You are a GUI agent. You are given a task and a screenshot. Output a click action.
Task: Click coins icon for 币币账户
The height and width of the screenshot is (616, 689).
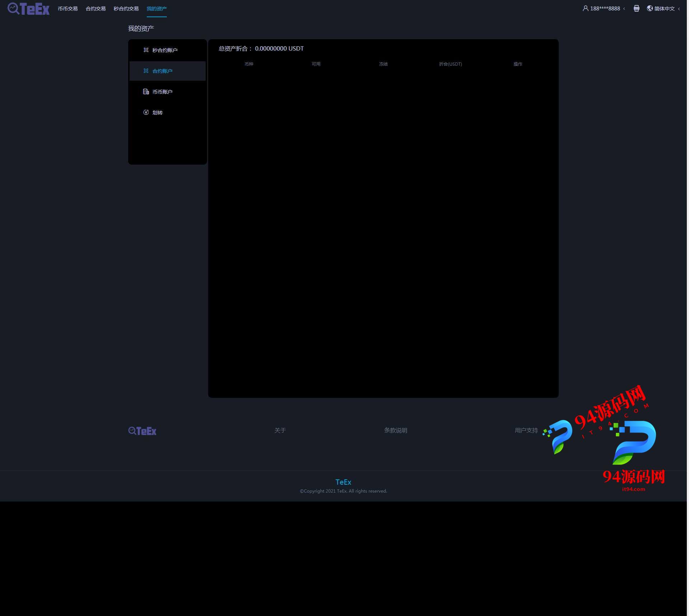pyautogui.click(x=146, y=92)
